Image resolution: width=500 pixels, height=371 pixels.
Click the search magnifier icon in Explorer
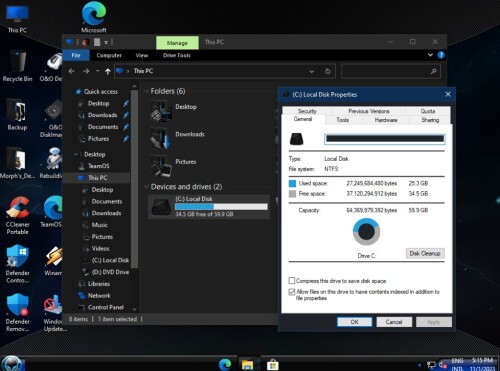tap(433, 71)
